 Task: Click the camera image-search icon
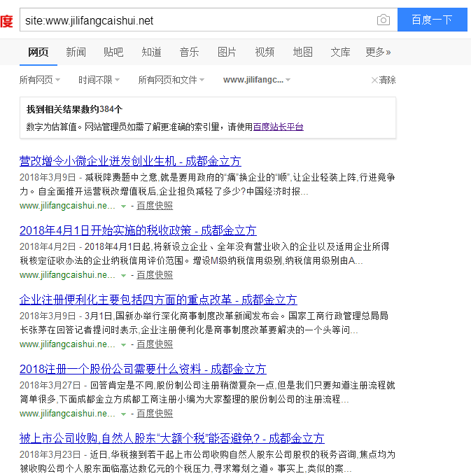pyautogui.click(x=384, y=20)
